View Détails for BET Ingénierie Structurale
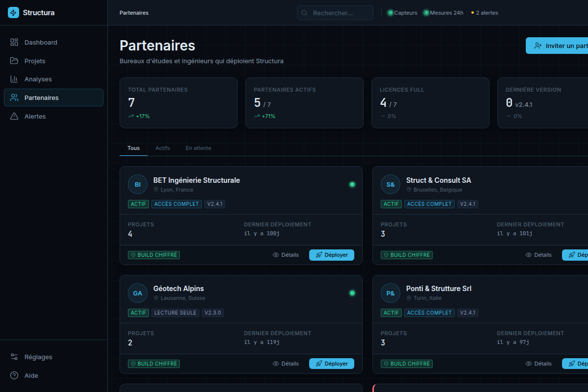The image size is (588, 392). [286, 255]
